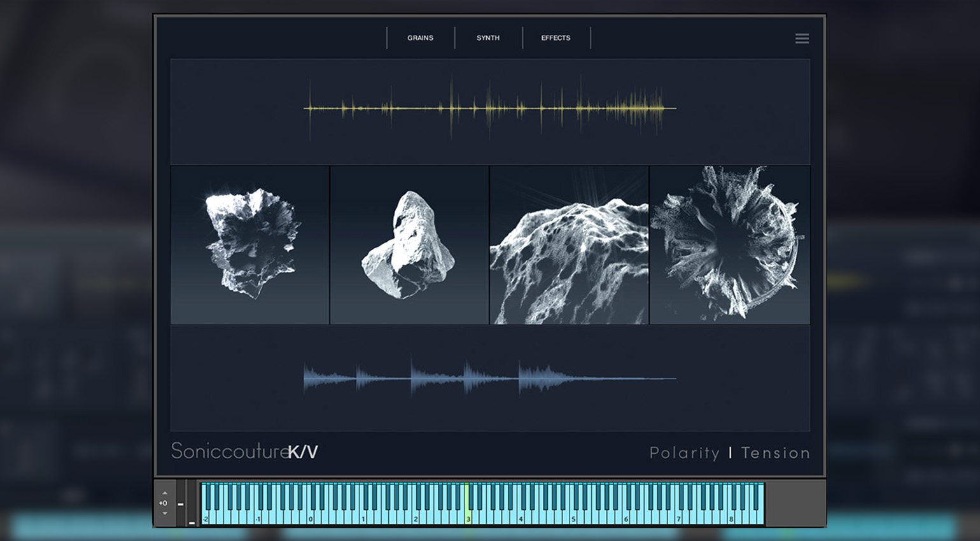
Task: Switch to the SYNTH tab
Action: 488,38
